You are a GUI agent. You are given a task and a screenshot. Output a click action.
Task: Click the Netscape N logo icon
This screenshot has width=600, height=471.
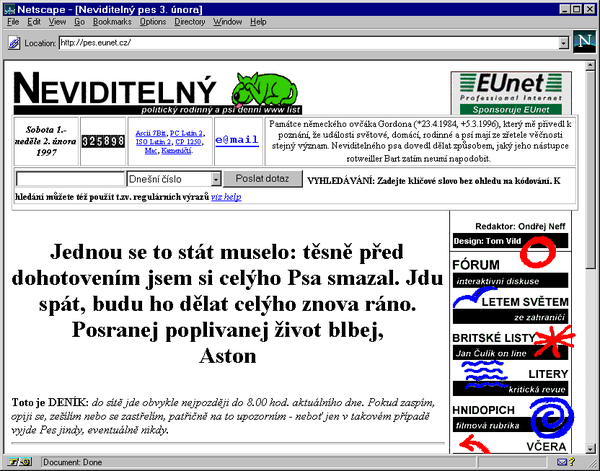coord(583,41)
